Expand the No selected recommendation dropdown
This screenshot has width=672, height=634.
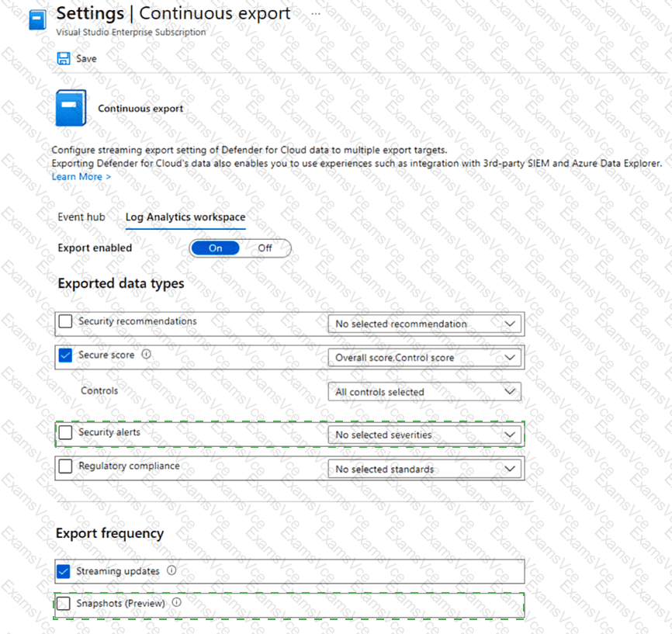tap(424, 324)
